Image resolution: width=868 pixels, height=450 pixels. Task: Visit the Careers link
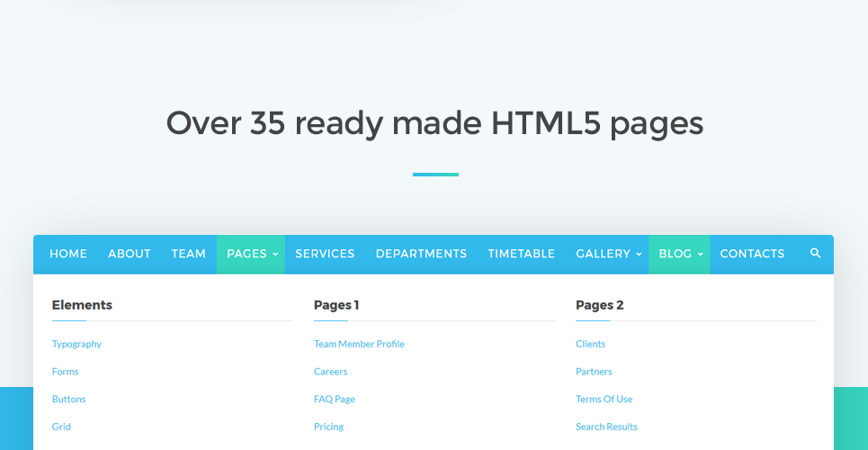pos(330,372)
